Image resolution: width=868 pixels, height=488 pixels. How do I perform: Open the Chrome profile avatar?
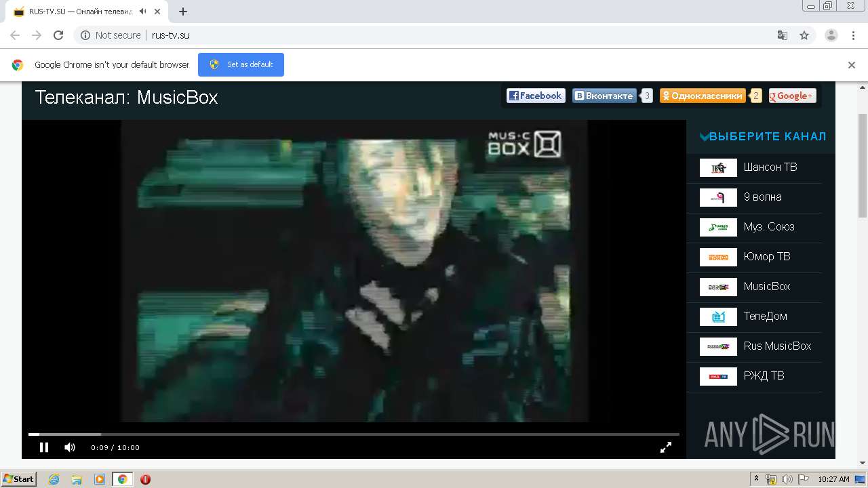[831, 35]
